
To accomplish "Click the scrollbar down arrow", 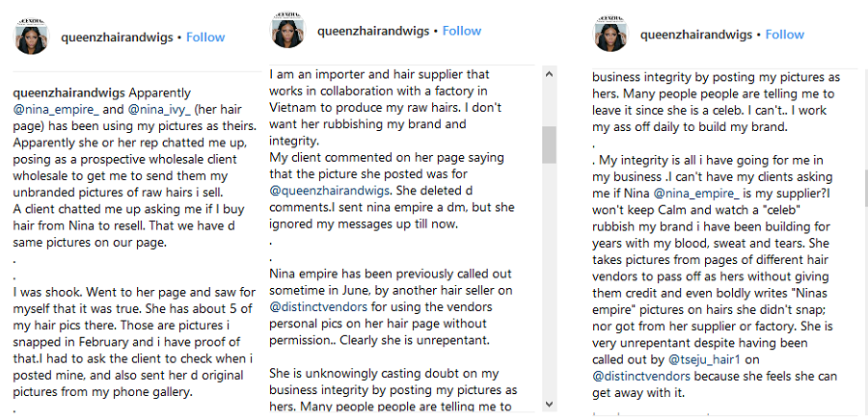I will 551,405.
